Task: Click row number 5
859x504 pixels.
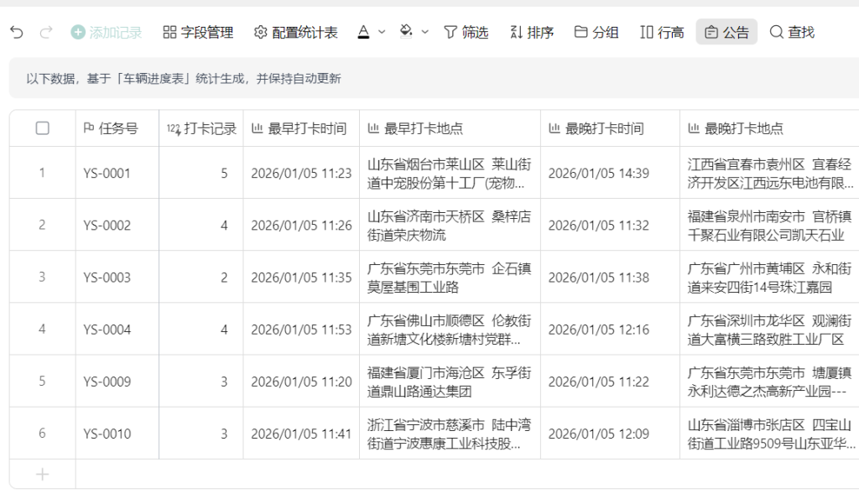Action: point(42,382)
